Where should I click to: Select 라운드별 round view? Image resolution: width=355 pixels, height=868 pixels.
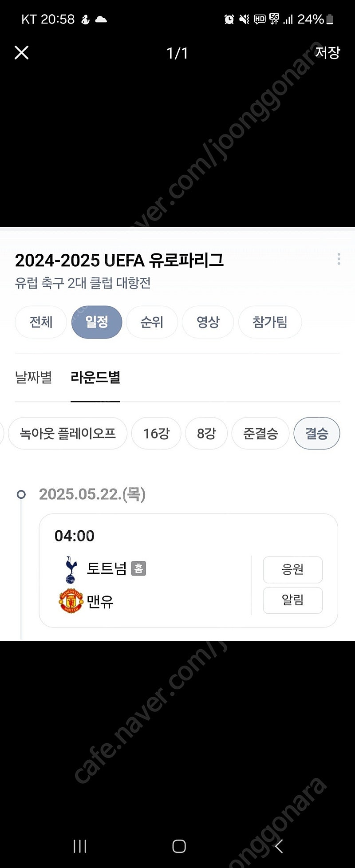pyautogui.click(x=95, y=378)
